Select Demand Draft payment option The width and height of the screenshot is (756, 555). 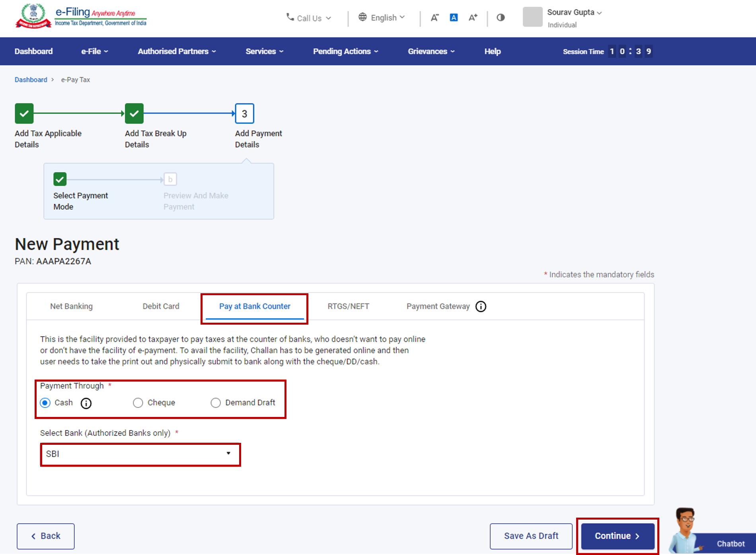coord(216,403)
